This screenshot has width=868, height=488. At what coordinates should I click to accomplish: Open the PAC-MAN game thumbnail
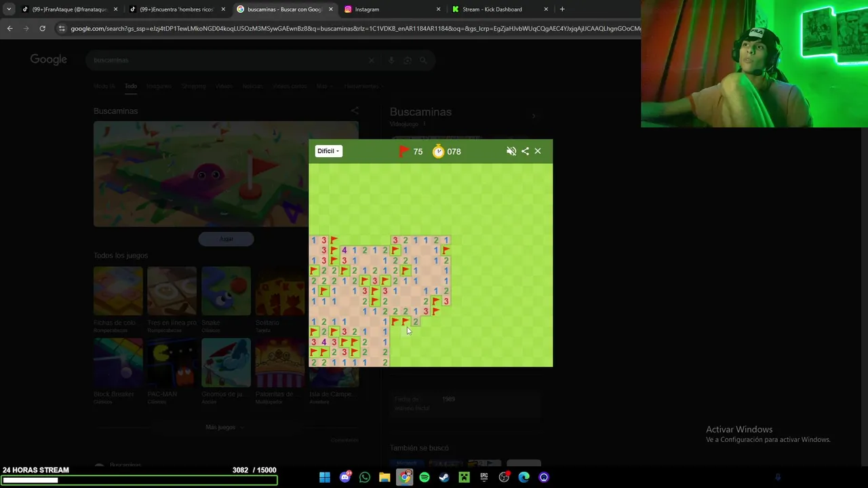click(x=172, y=363)
